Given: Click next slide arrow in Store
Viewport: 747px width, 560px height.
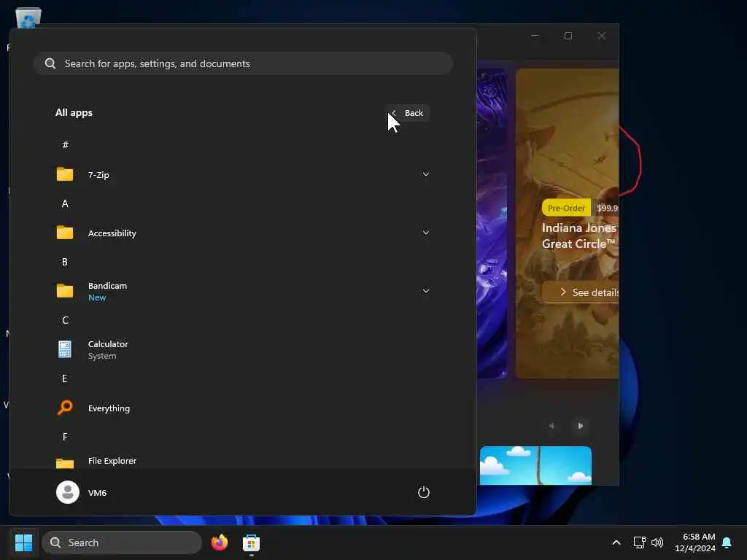Looking at the screenshot, I should click(x=580, y=426).
